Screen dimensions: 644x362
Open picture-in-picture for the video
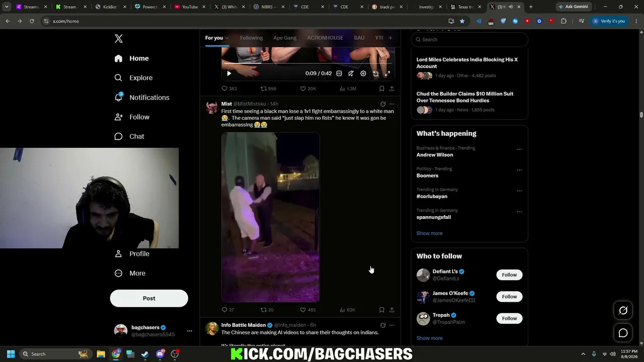click(375, 73)
